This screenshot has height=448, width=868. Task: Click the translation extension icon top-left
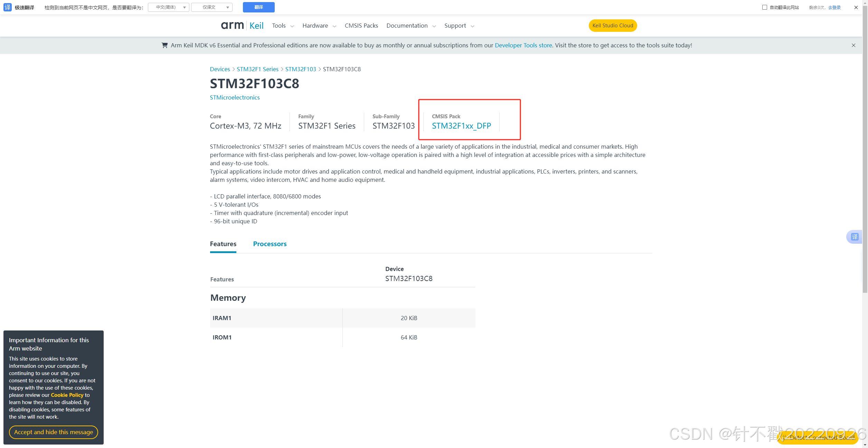[x=8, y=7]
